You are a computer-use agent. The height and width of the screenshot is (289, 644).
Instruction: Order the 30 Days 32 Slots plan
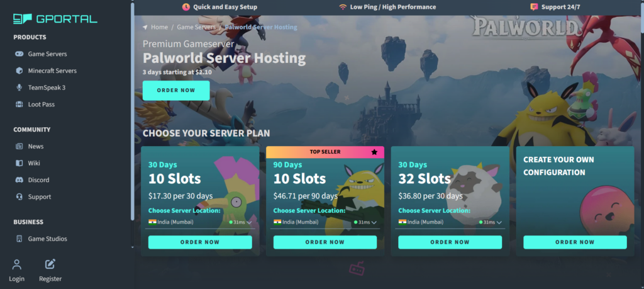[x=450, y=242]
